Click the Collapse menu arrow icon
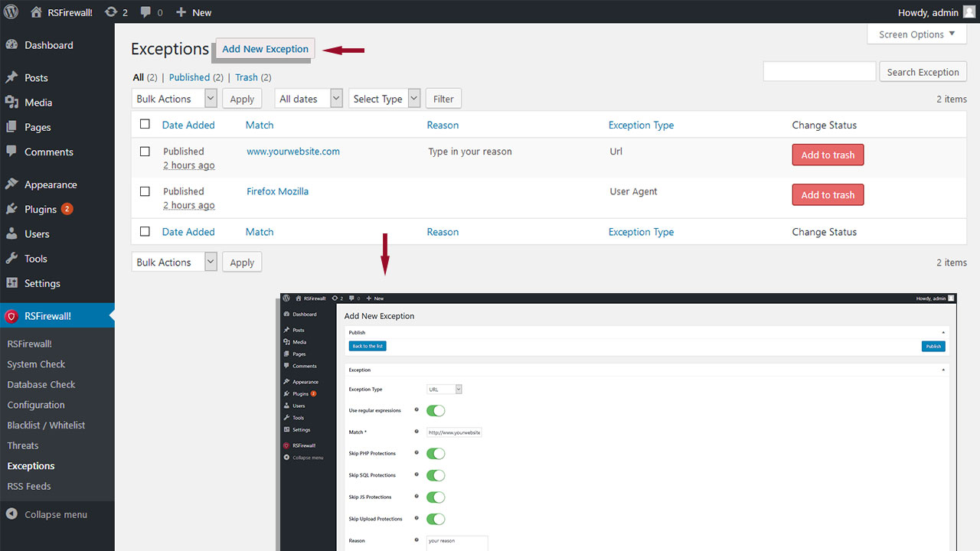This screenshot has height=551, width=980. [11, 514]
